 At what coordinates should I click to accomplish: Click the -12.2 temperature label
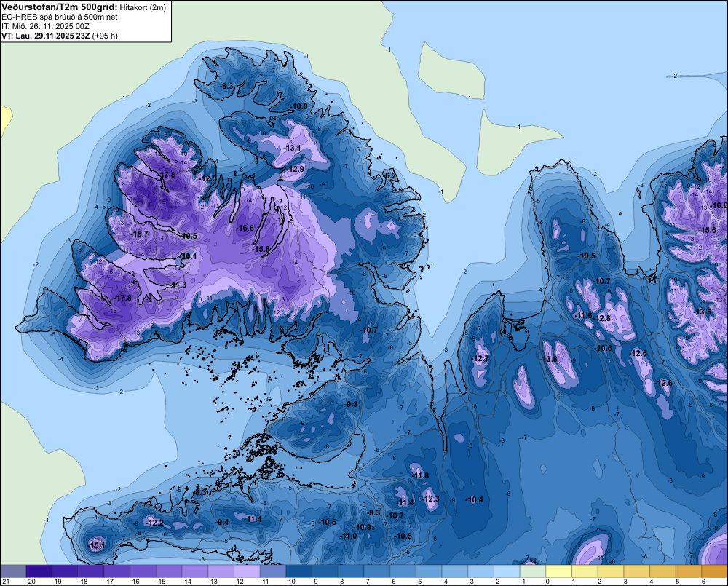(155, 523)
